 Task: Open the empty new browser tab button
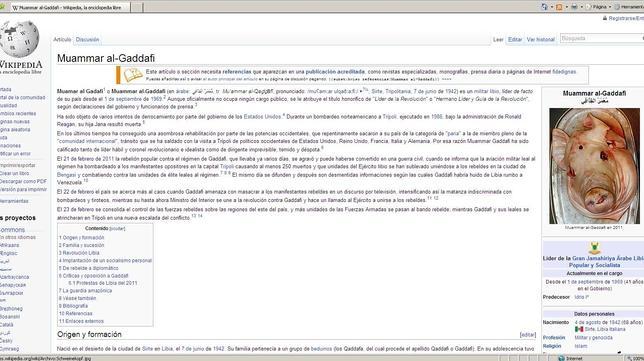(x=137, y=7)
